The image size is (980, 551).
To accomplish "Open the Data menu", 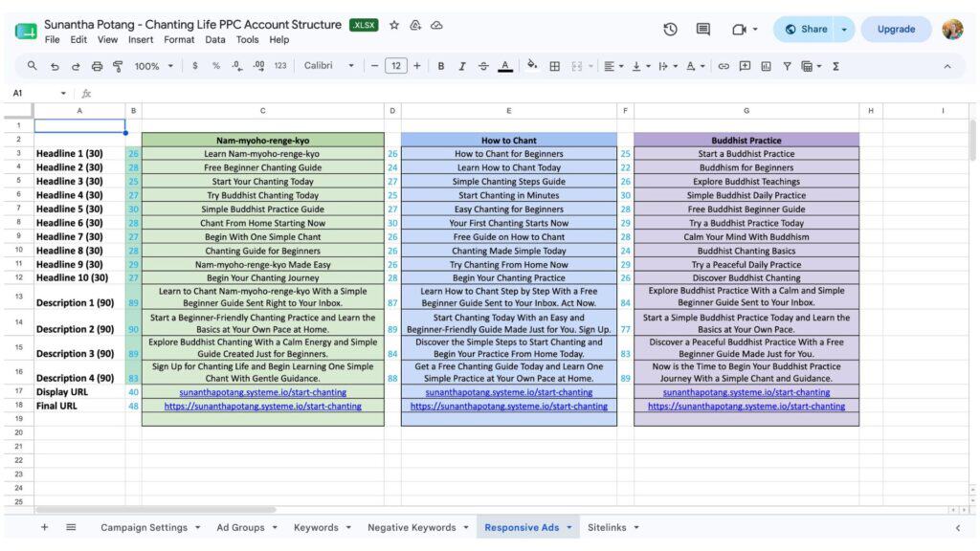I will (215, 39).
